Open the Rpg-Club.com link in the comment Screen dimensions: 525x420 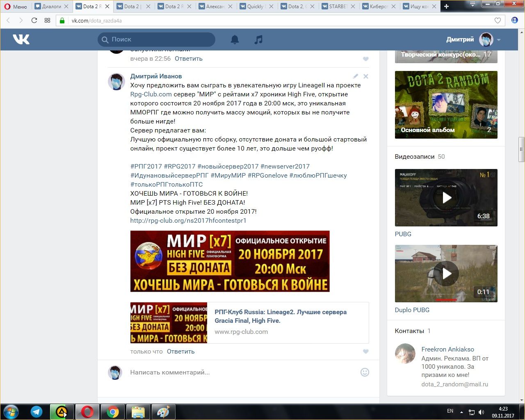tap(151, 94)
